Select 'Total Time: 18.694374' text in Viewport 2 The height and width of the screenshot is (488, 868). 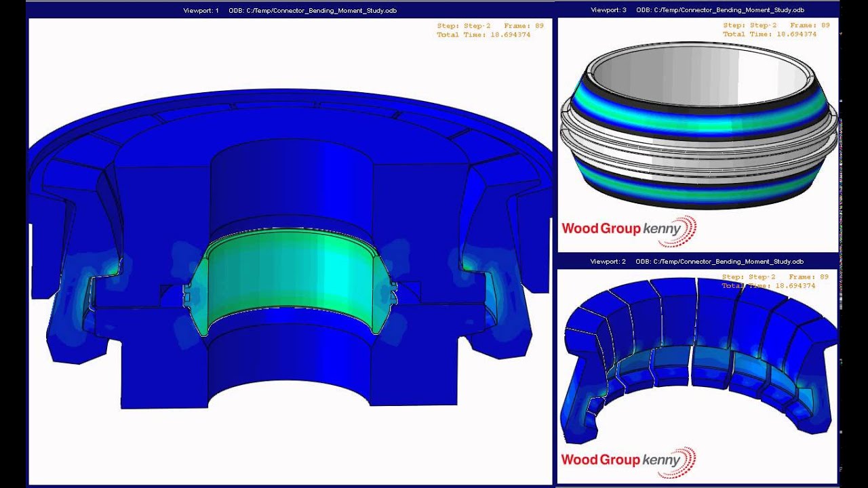click(x=769, y=286)
